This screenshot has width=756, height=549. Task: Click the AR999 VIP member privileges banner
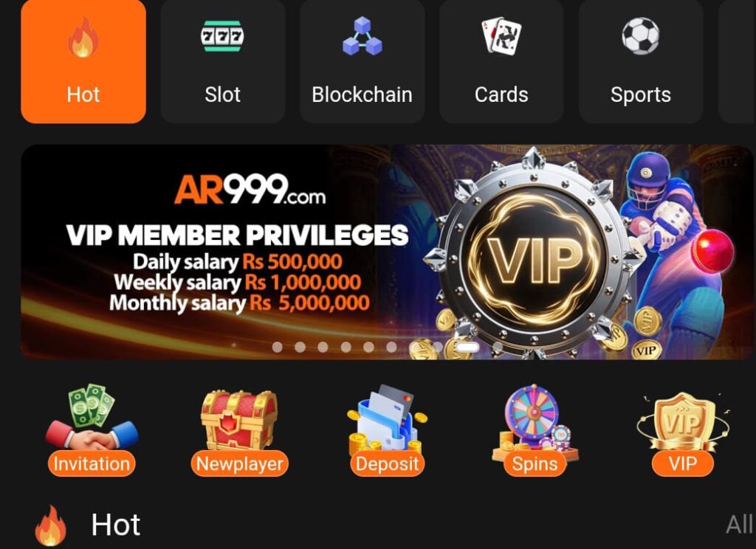click(387, 252)
